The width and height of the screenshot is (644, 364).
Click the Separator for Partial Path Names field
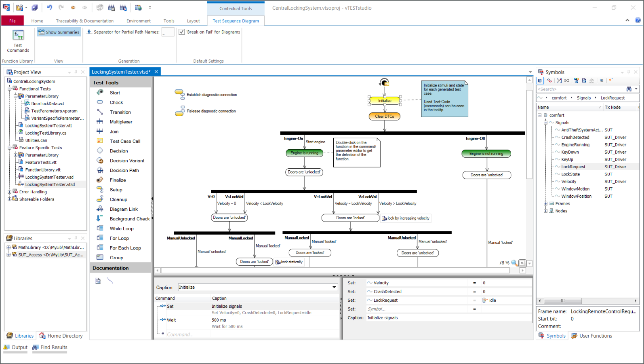[x=168, y=32]
